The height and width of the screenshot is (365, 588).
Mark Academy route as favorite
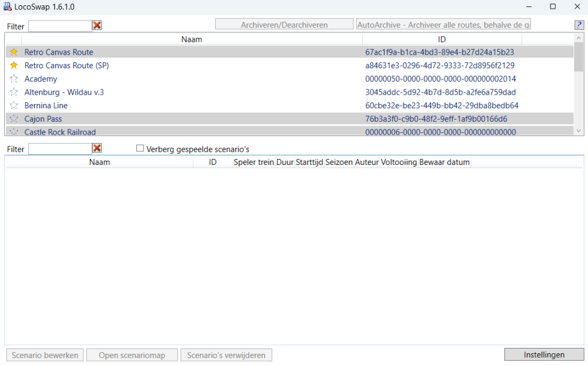[14, 79]
